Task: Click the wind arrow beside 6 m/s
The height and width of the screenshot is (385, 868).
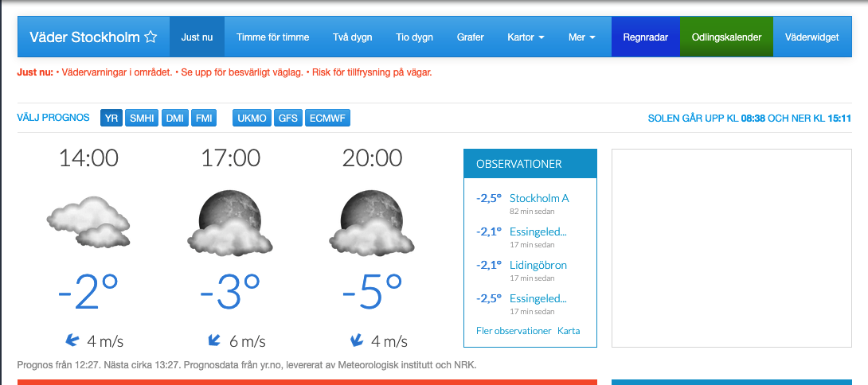Action: click(x=213, y=340)
